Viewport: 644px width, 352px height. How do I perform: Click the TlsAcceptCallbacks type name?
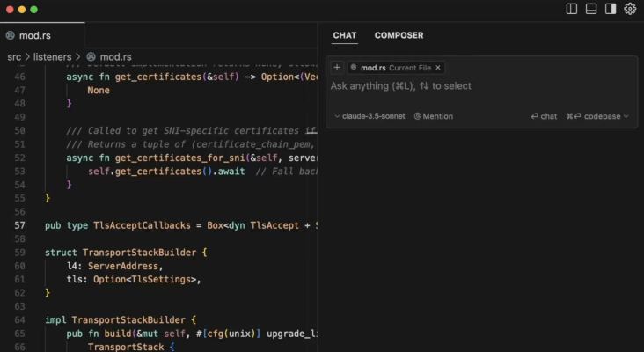pyautogui.click(x=142, y=225)
